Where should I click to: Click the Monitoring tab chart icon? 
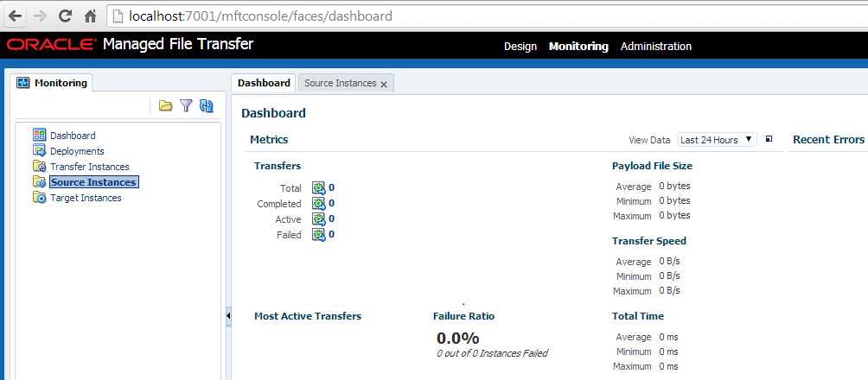coord(22,83)
